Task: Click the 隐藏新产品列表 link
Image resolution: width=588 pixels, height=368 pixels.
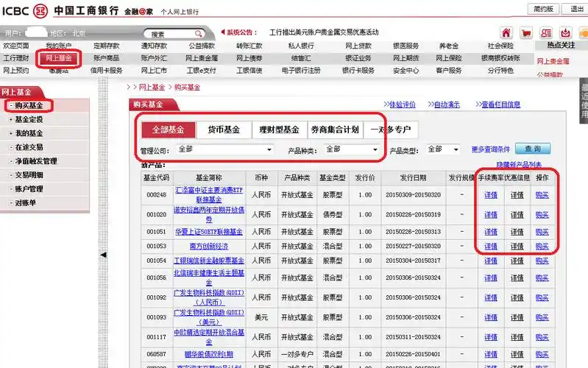Action: tap(519, 165)
